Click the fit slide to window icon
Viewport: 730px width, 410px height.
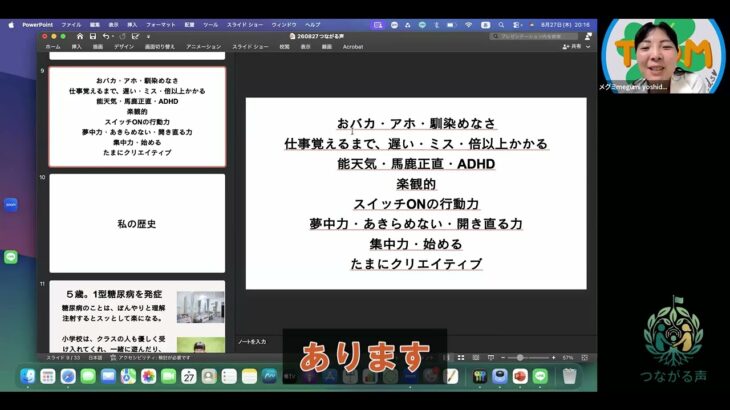(x=584, y=357)
